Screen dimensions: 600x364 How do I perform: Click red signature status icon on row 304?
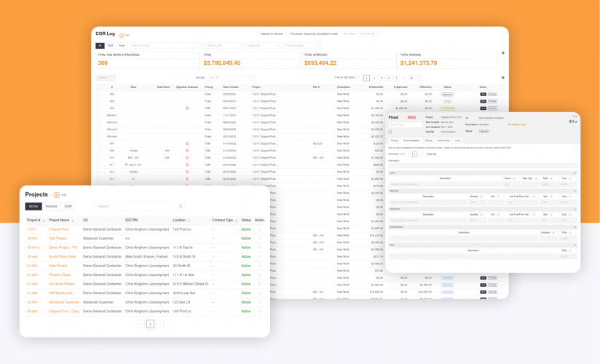pos(187,108)
